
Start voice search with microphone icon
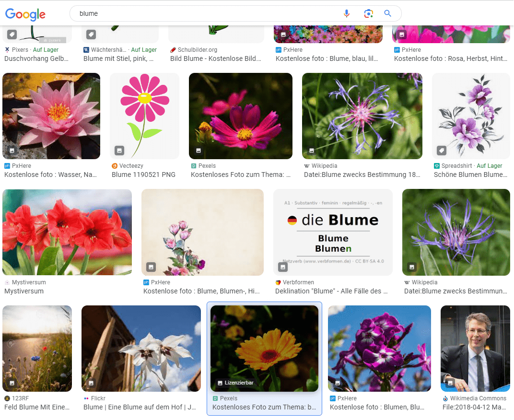(x=347, y=13)
